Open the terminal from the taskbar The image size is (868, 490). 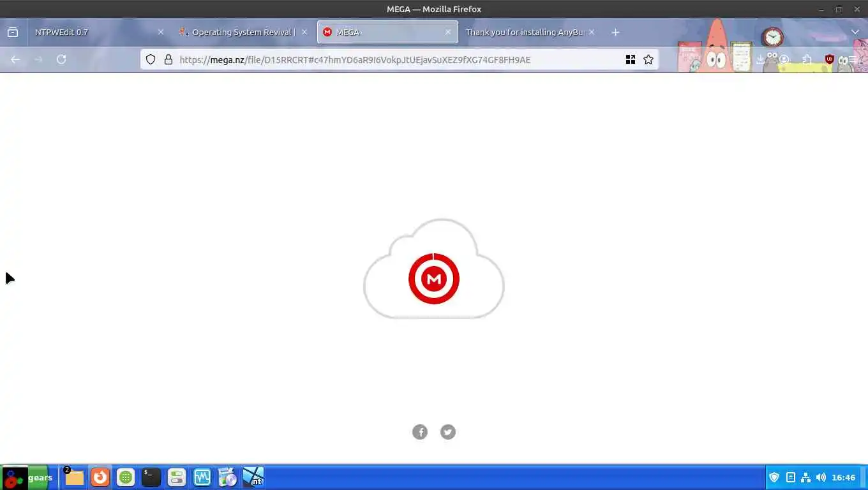coord(151,477)
